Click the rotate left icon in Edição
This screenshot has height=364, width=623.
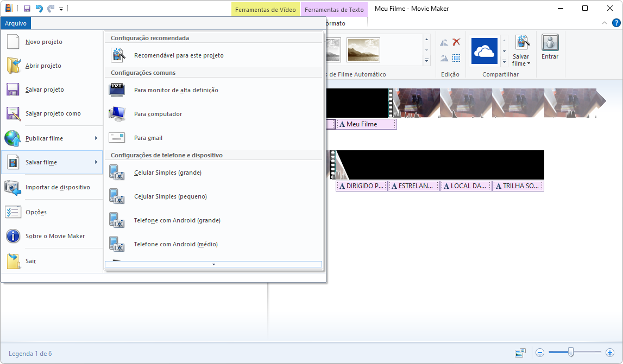[444, 42]
